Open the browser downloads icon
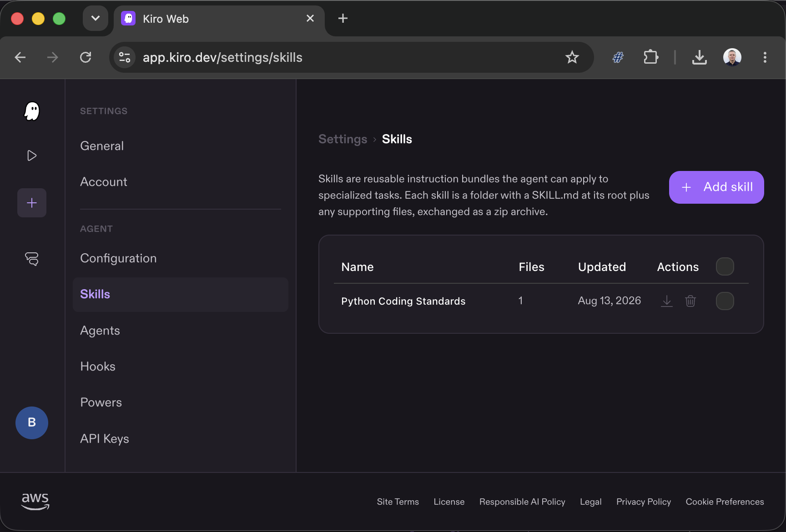This screenshot has height=532, width=786. tap(700, 57)
